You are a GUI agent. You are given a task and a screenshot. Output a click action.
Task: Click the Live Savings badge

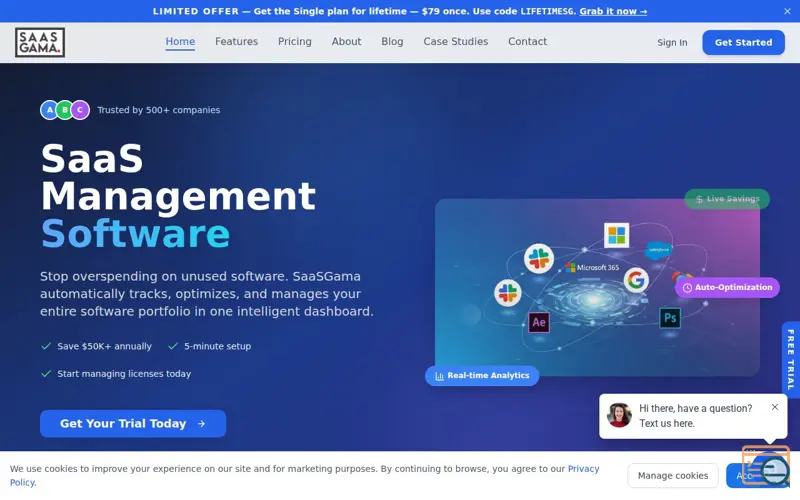coord(727,199)
